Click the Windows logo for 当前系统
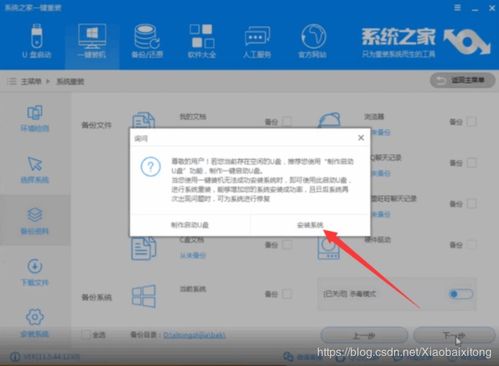The image size is (499, 366). 144,296
